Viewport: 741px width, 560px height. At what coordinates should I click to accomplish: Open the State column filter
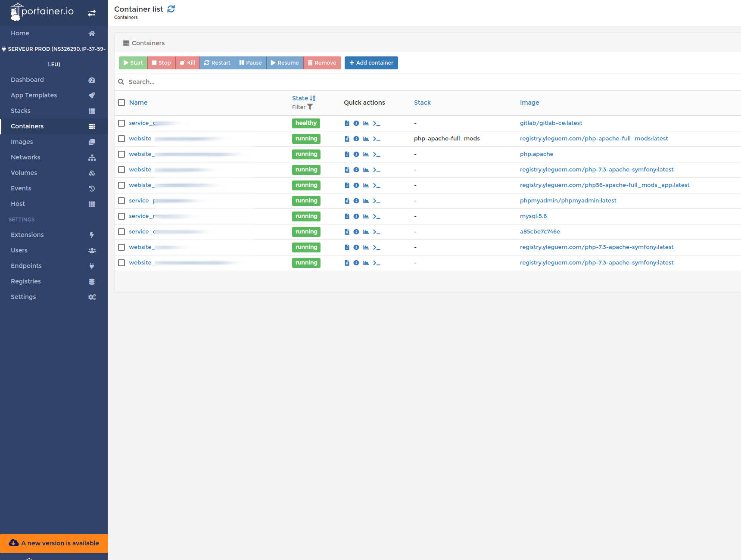tap(311, 107)
